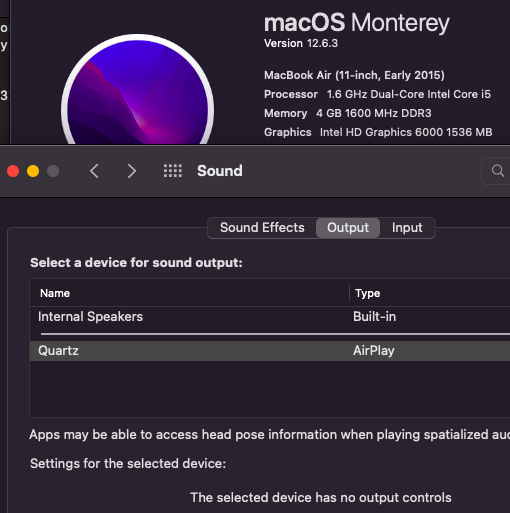Click the Built-in type cell
Image resolution: width=510 pixels, height=513 pixels.
374,317
